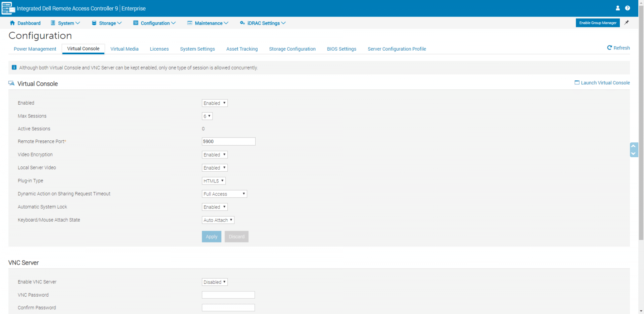Open the user account icon
Viewport: 644px width, 314px height.
tap(618, 8)
